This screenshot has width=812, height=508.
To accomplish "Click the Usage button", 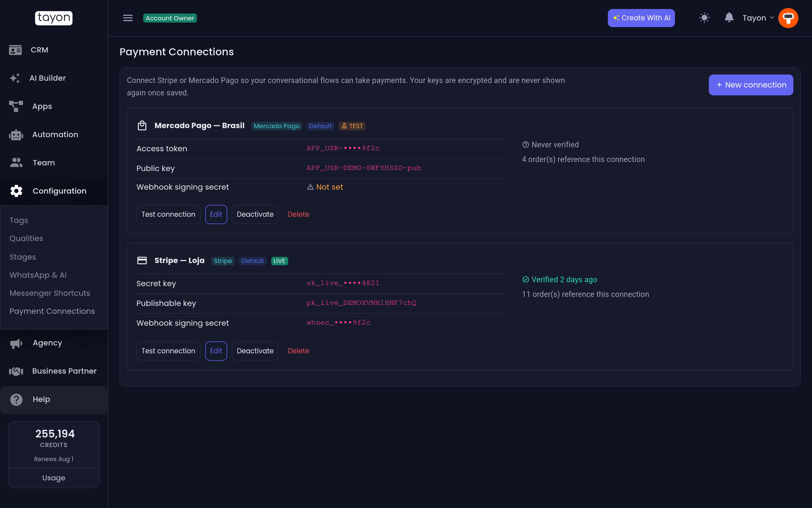I will click(54, 478).
